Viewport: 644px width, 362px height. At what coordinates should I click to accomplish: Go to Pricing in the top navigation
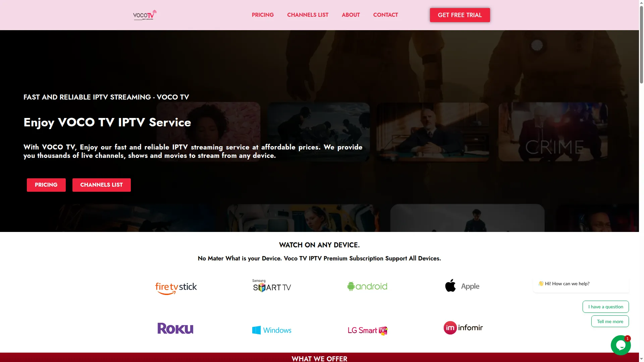coord(263,15)
